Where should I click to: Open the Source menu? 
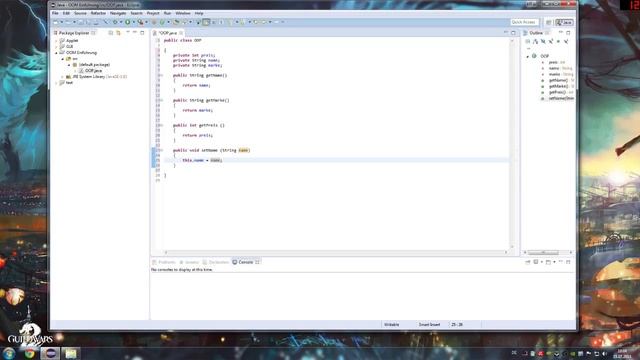pos(80,13)
